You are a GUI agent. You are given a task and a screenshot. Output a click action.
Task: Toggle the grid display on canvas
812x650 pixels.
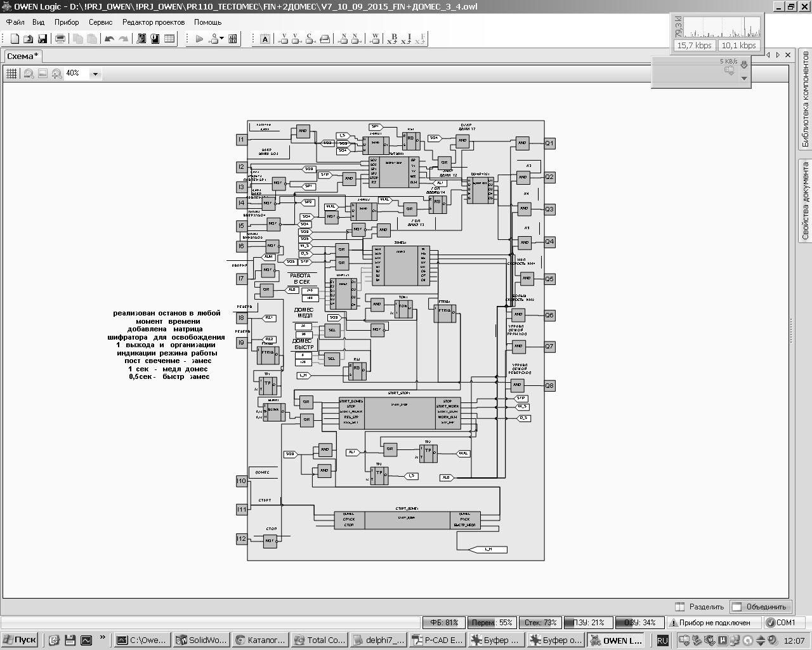coord(11,74)
